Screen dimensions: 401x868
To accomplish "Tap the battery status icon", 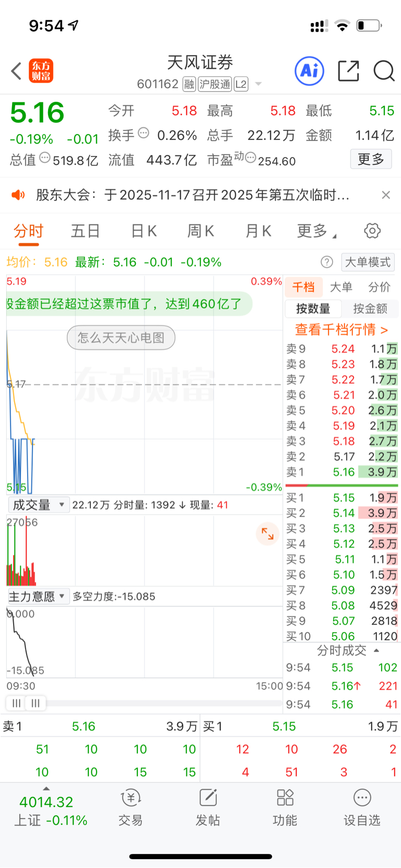I will click(x=369, y=26).
